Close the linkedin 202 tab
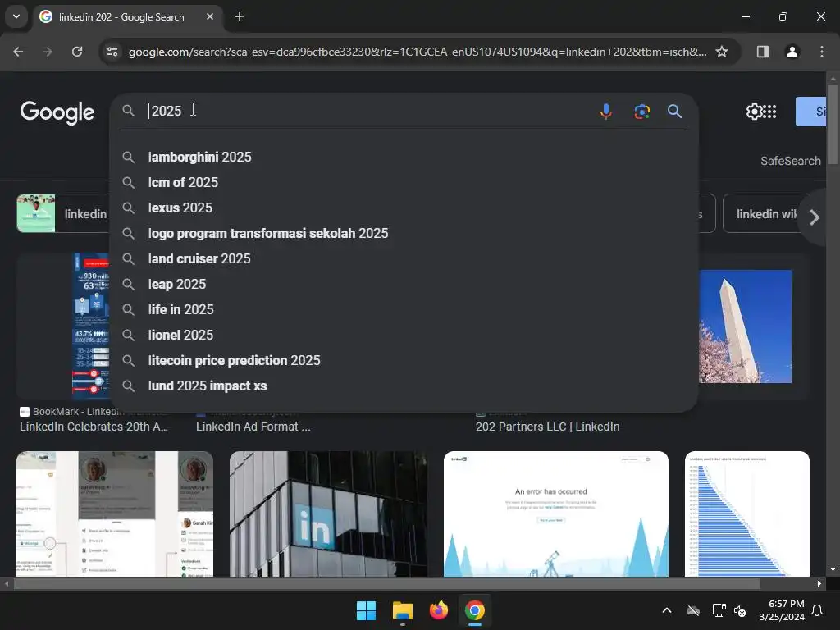This screenshot has height=630, width=840. click(210, 16)
